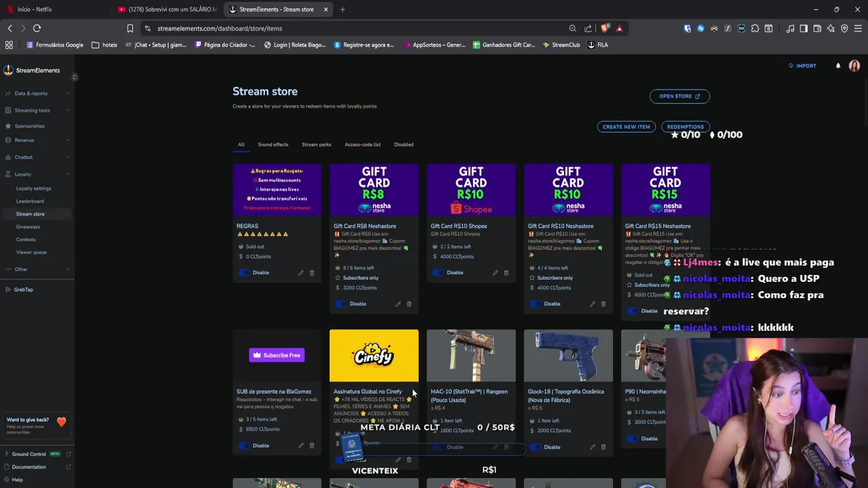Select the Sound effects tab
Screen dimensions: 868x488
273,144
